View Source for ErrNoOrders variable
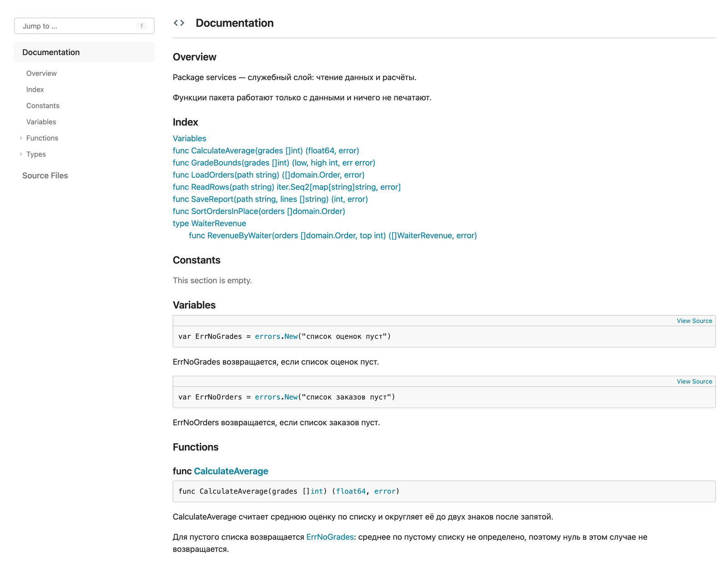This screenshot has width=728, height=566. pos(694,381)
